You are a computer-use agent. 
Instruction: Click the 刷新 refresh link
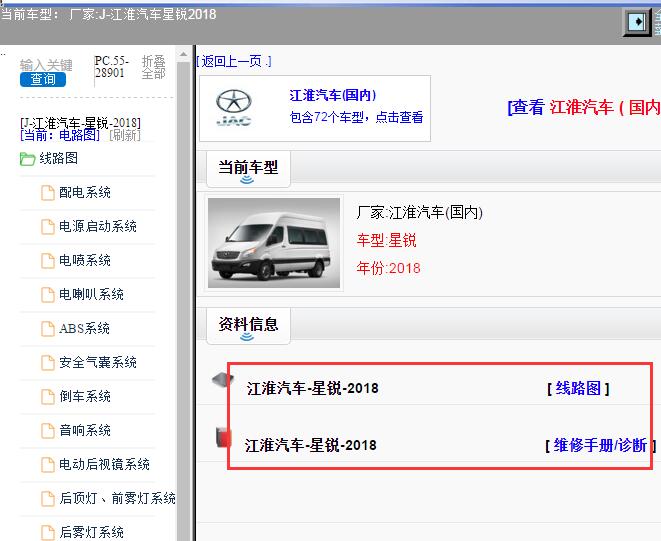click(125, 135)
